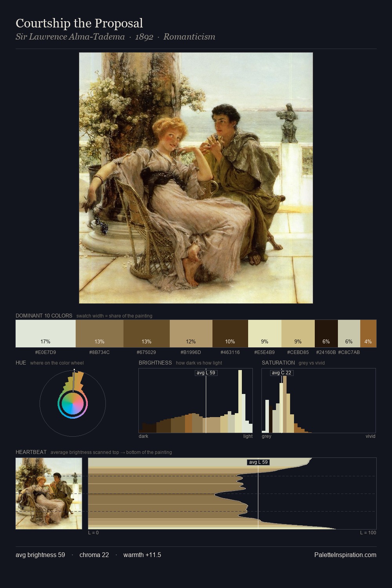Viewport: 392px width, 588px height.
Task: Click the hex code '#C8C7AB' text
Action: click(349, 352)
